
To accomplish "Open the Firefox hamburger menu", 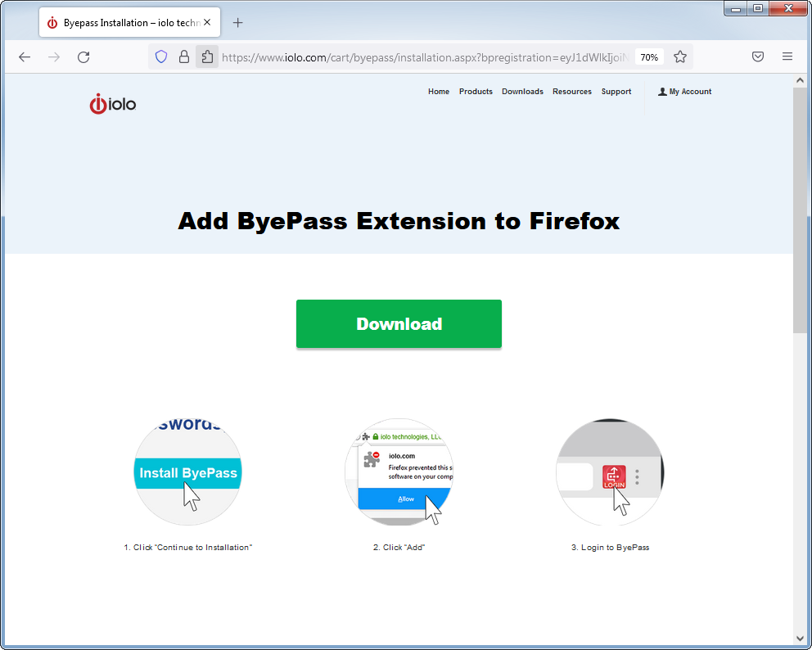I will [x=787, y=57].
